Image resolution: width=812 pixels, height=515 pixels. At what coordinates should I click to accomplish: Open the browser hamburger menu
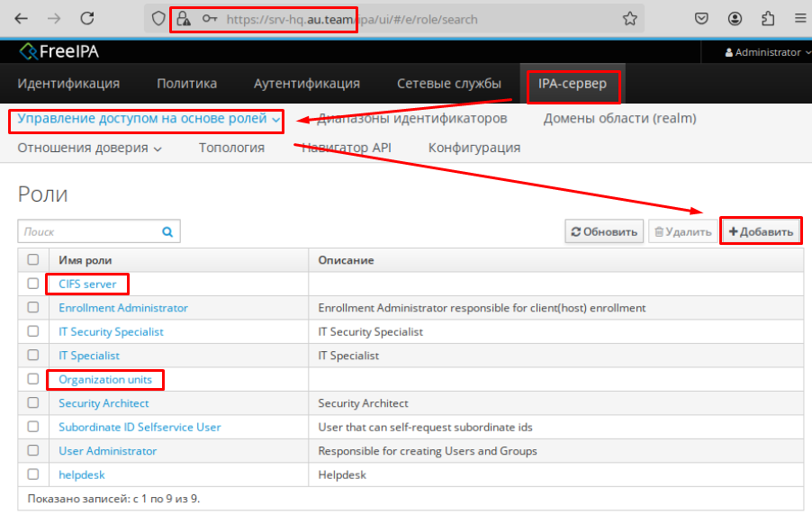coord(798,19)
